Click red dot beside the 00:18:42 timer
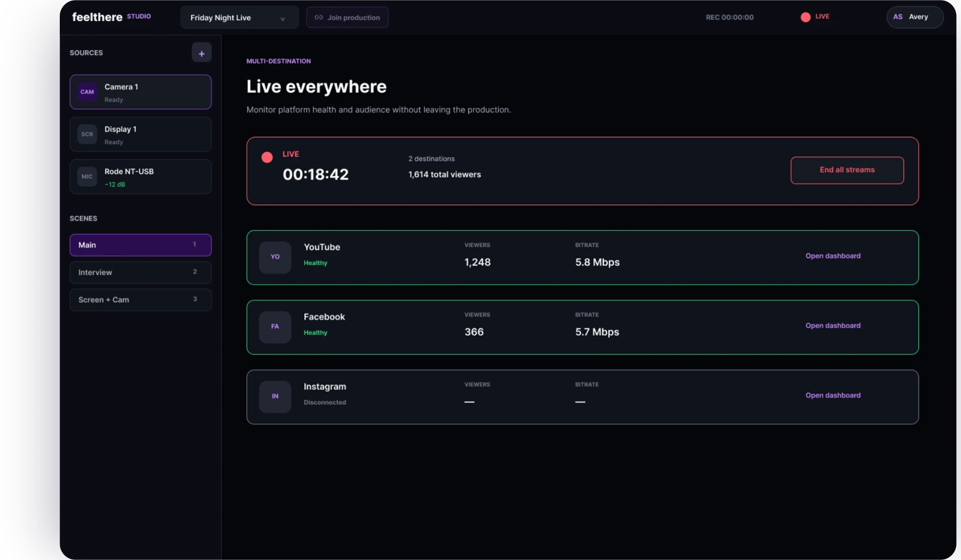Image resolution: width=961 pixels, height=560 pixels. click(x=267, y=157)
